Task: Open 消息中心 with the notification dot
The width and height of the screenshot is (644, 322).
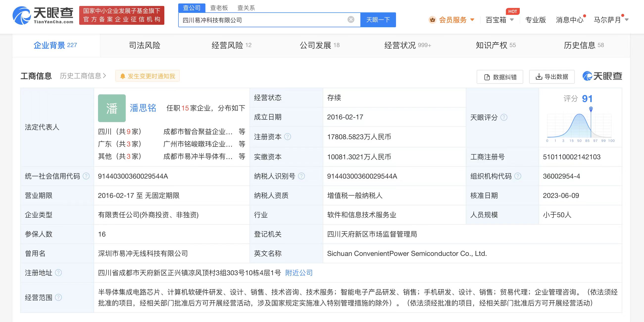Action: (569, 20)
